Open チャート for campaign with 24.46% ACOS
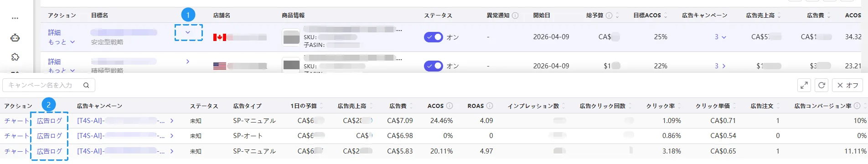The image size is (868, 164). click(16, 121)
